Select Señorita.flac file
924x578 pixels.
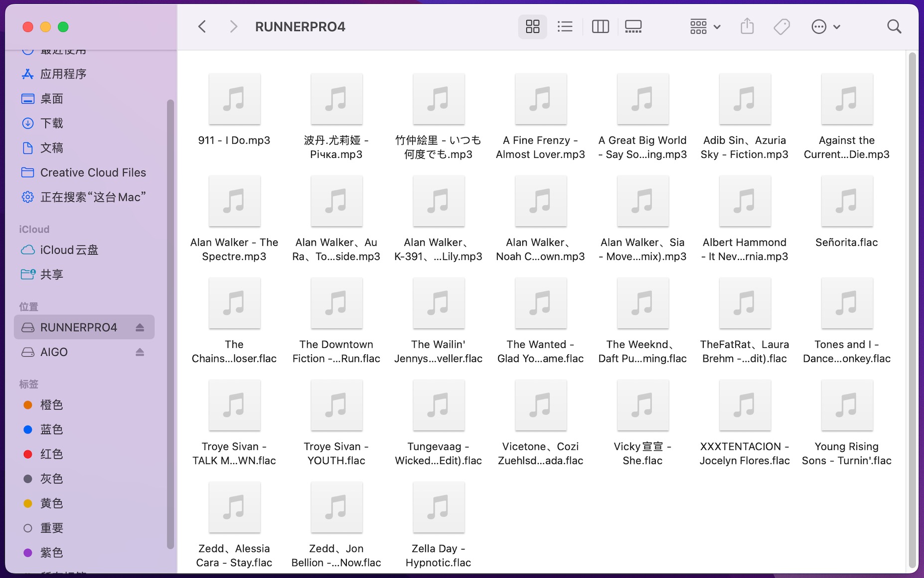click(x=847, y=213)
